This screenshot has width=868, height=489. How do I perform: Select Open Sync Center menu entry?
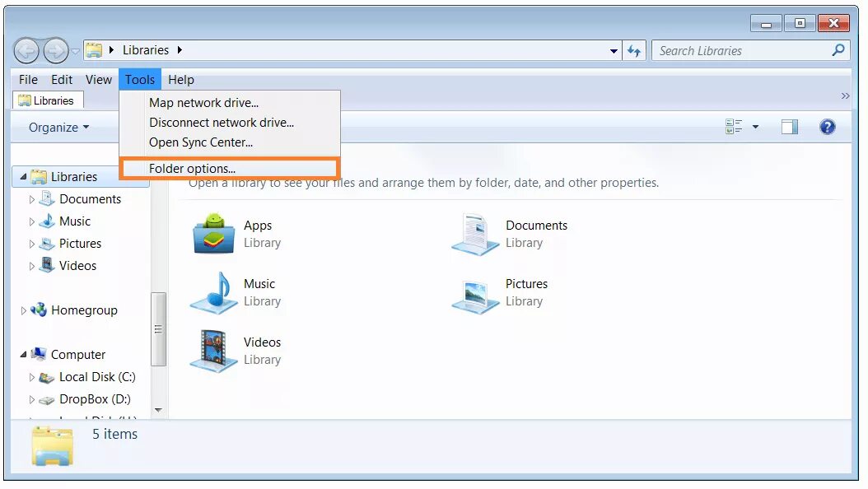pos(229,142)
